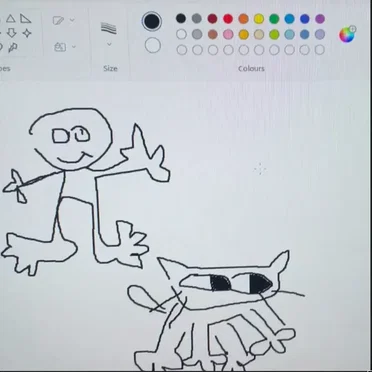Choose the yellow colour swatch
The width and height of the screenshot is (372, 372).
259,19
